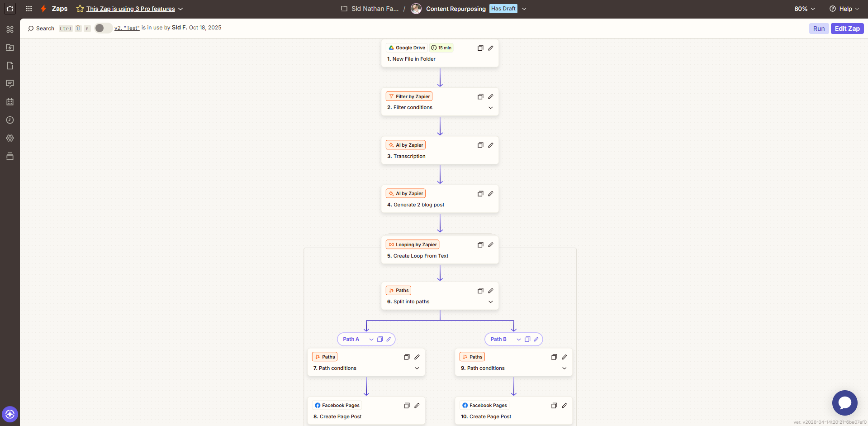
Task: Click the Run button
Action: click(819, 29)
